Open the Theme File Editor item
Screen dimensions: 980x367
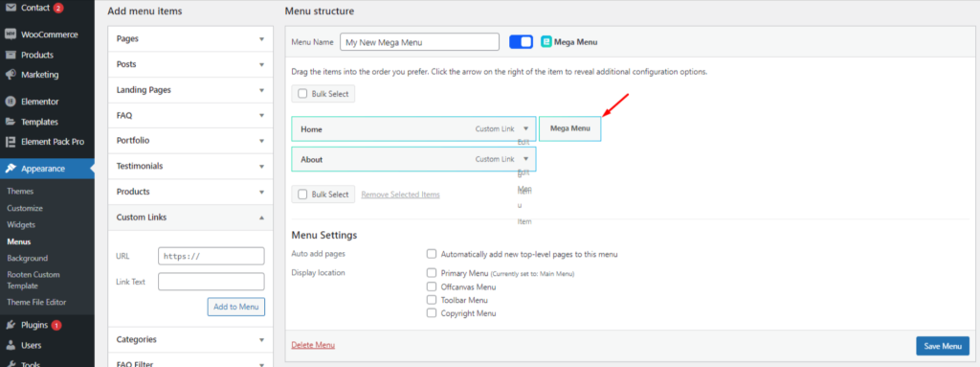point(37,302)
